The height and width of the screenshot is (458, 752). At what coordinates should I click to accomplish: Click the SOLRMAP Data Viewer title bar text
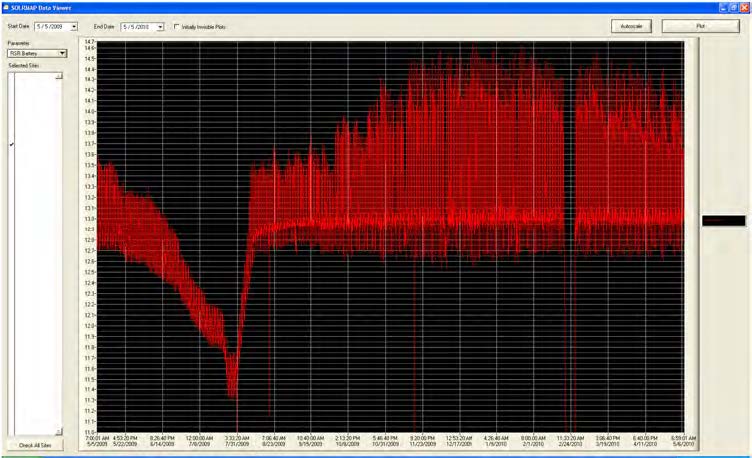point(40,6)
